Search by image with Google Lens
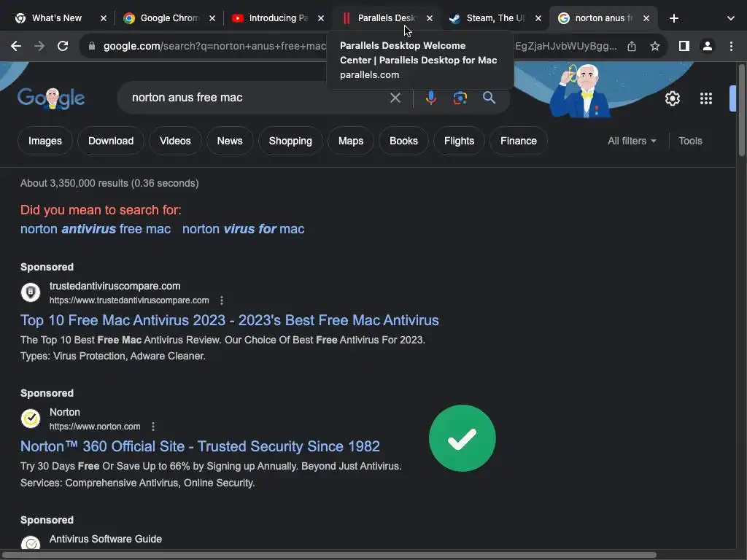The image size is (747, 560). 460,98
